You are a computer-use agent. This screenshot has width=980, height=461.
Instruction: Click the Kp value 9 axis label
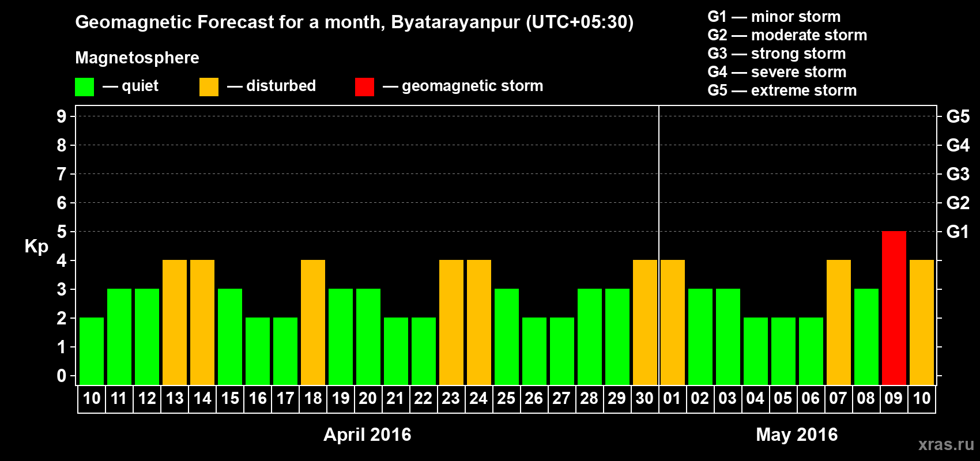[62, 116]
